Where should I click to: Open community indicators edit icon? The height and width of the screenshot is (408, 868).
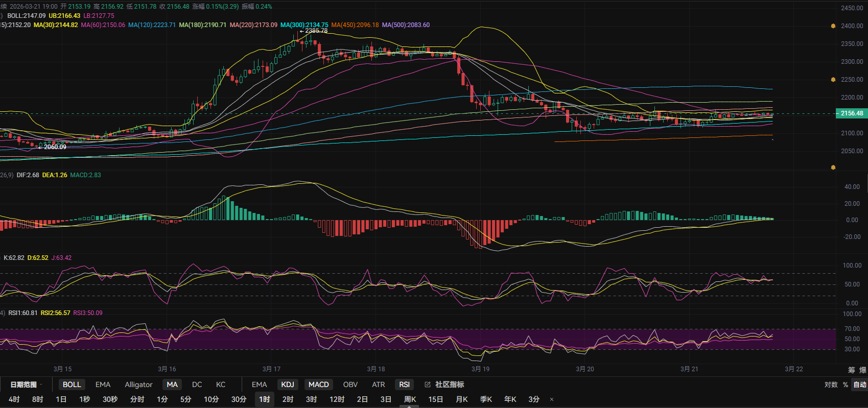click(428, 385)
